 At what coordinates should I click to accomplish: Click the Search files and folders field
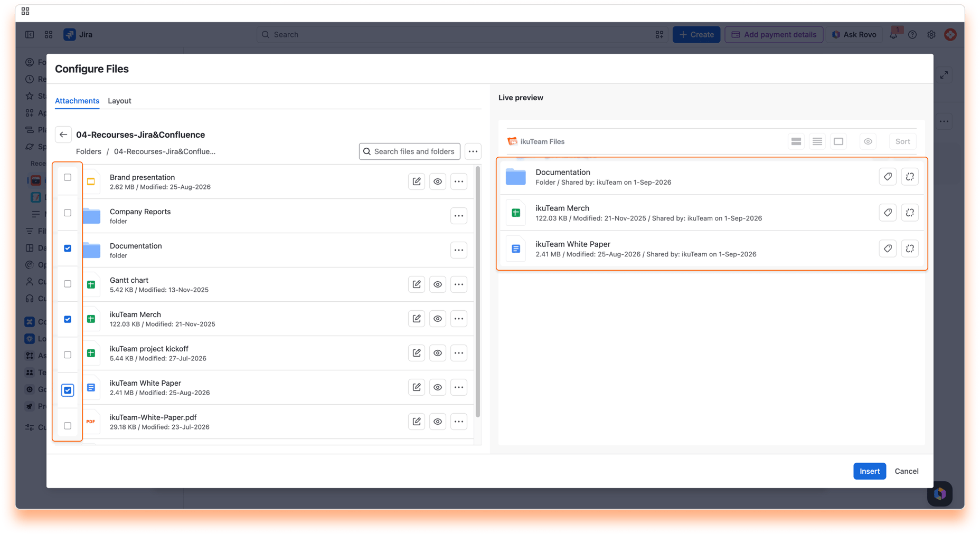pyautogui.click(x=410, y=151)
